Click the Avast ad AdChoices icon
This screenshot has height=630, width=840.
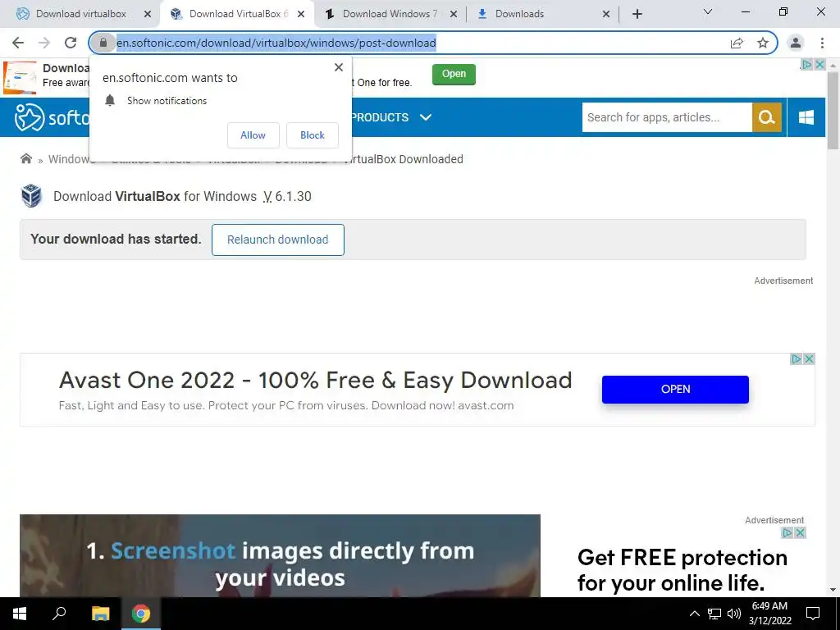point(797,359)
